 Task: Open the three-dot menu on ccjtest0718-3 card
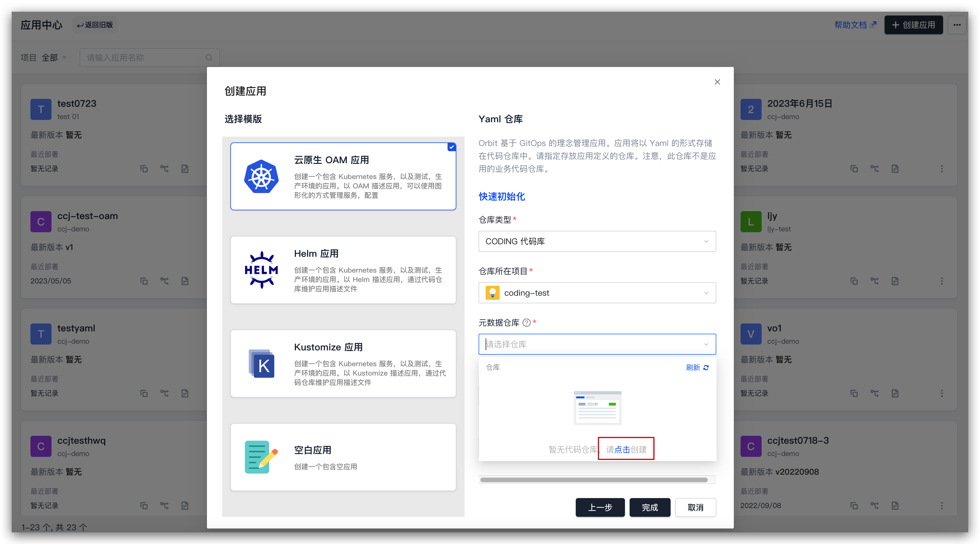click(x=942, y=506)
